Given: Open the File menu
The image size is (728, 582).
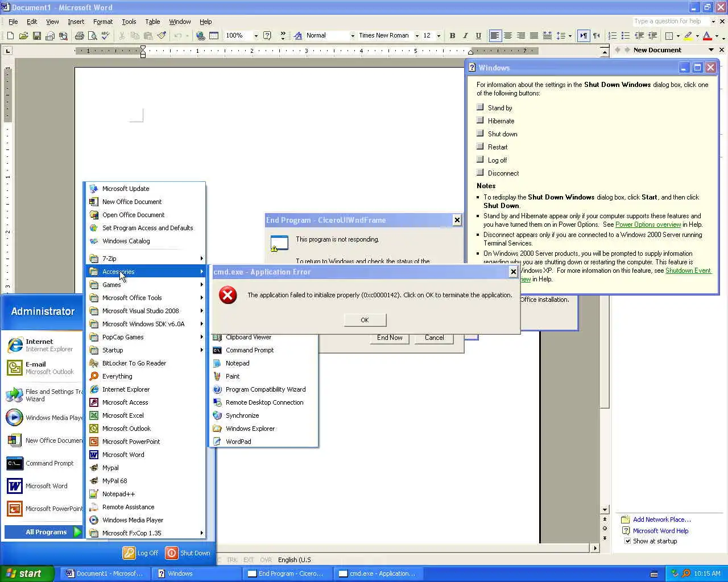Looking at the screenshot, I should point(13,22).
